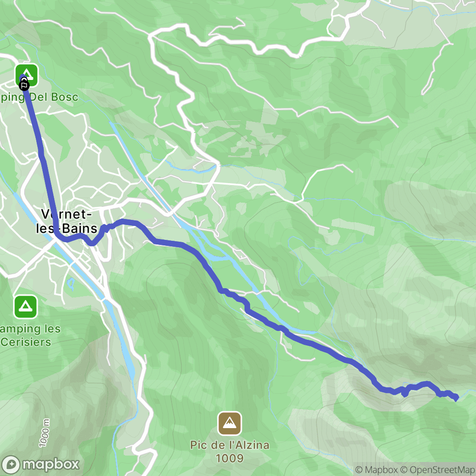Open the © OpenStreetMap attribution link
Screen dimensions: 476x476
pyautogui.click(x=438, y=469)
